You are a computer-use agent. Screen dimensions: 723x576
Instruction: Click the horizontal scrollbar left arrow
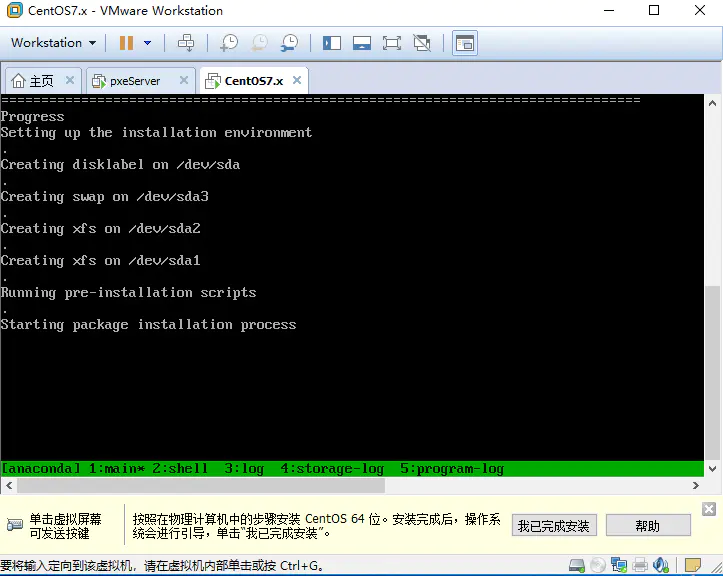[9, 485]
